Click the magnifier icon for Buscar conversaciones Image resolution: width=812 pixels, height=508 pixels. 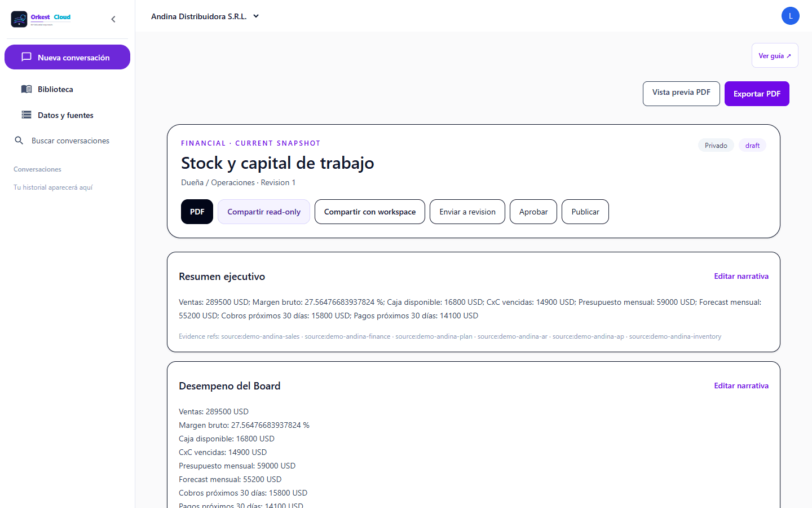tap(19, 141)
